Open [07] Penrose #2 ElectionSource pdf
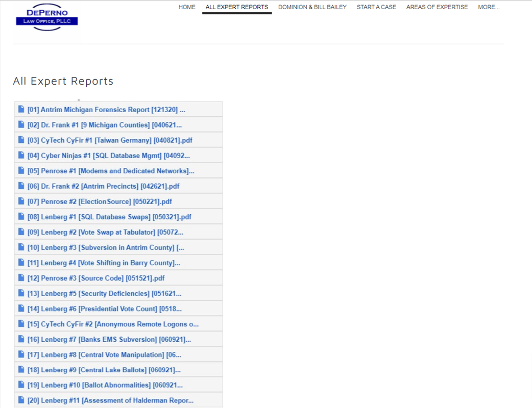Image resolution: width=532 pixels, height=408 pixels. (x=100, y=201)
